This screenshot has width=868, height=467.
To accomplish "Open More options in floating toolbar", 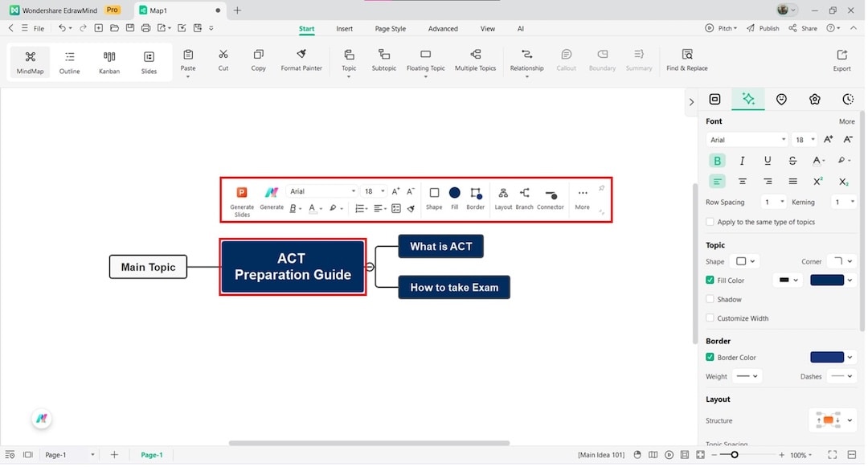I will (583, 198).
